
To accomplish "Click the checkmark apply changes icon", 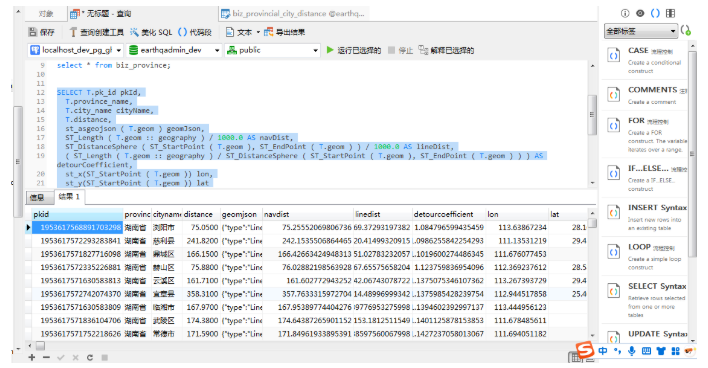I will (x=61, y=358).
